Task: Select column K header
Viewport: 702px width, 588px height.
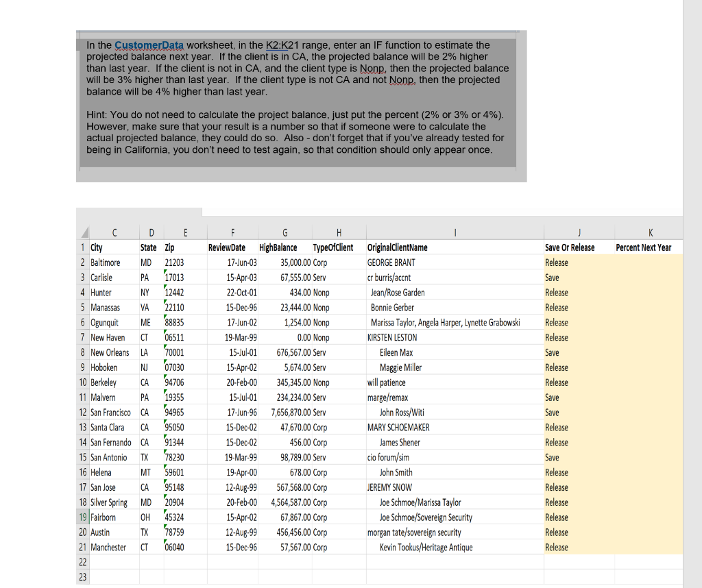Action: pyautogui.click(x=650, y=232)
